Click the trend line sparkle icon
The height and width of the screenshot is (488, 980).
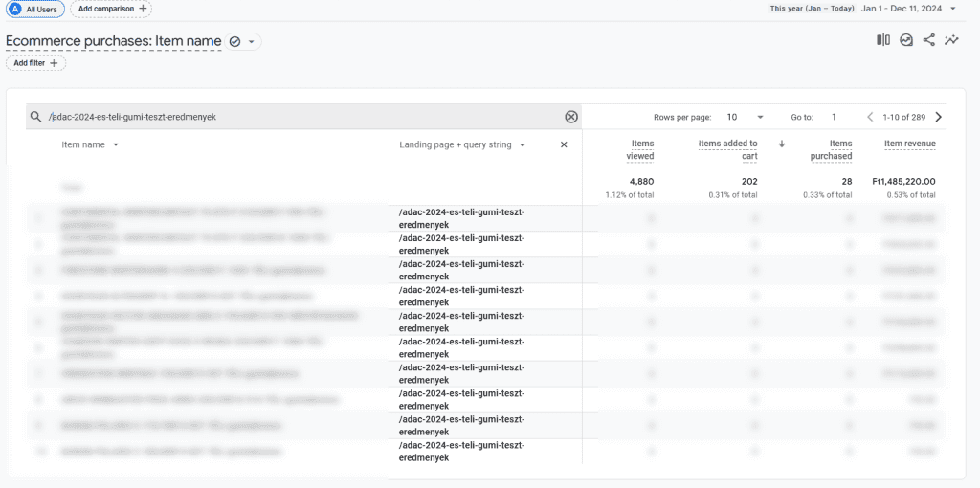pyautogui.click(x=951, y=40)
